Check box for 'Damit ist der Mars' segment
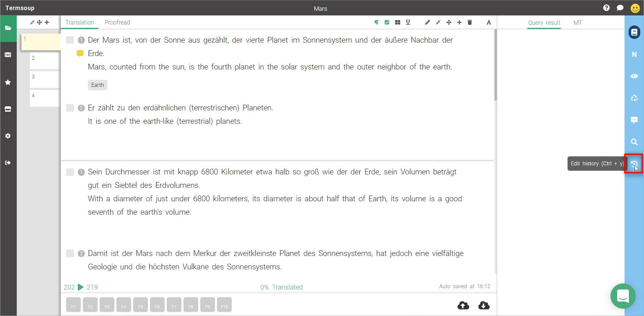The width and height of the screenshot is (644, 316). click(x=70, y=254)
